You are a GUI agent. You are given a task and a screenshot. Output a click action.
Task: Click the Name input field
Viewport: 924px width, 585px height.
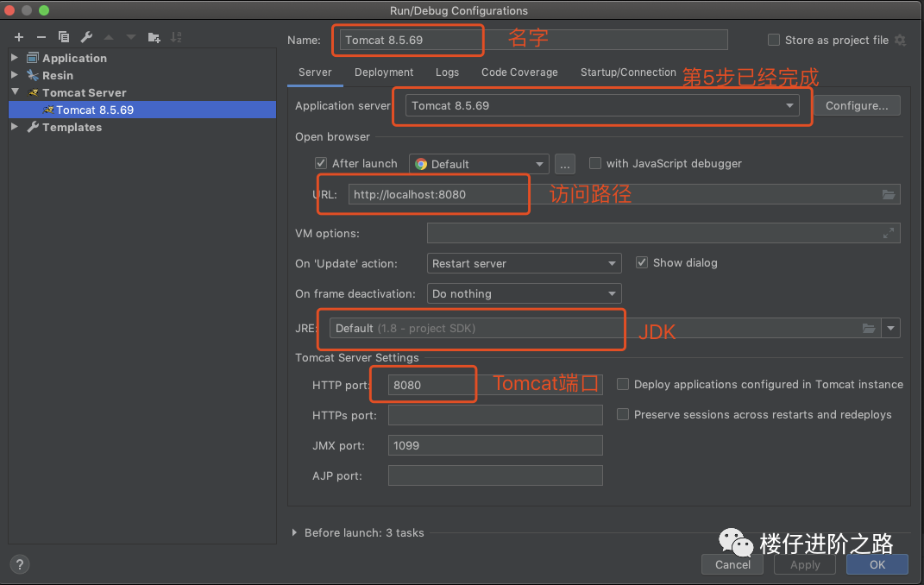click(533, 40)
